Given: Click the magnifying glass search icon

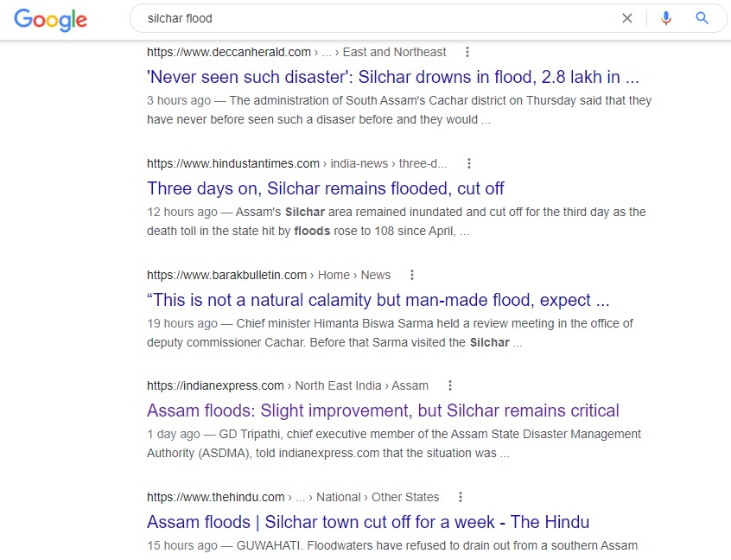Looking at the screenshot, I should [x=702, y=18].
